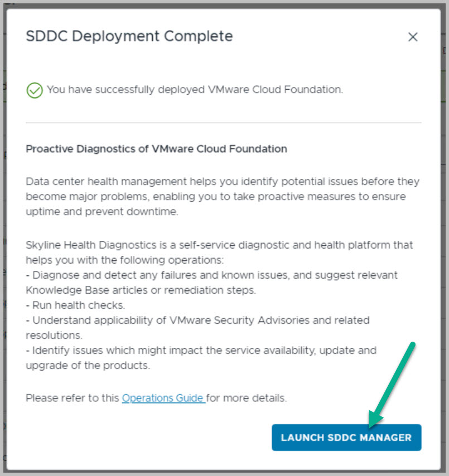
Task: Click the dimmed backdrop outside the dialog
Action: (3, 223)
